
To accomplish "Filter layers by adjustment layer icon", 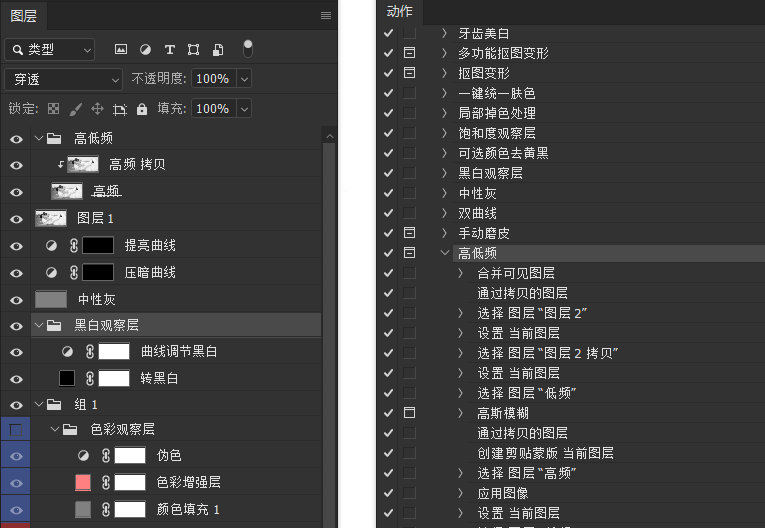I will coord(145,49).
